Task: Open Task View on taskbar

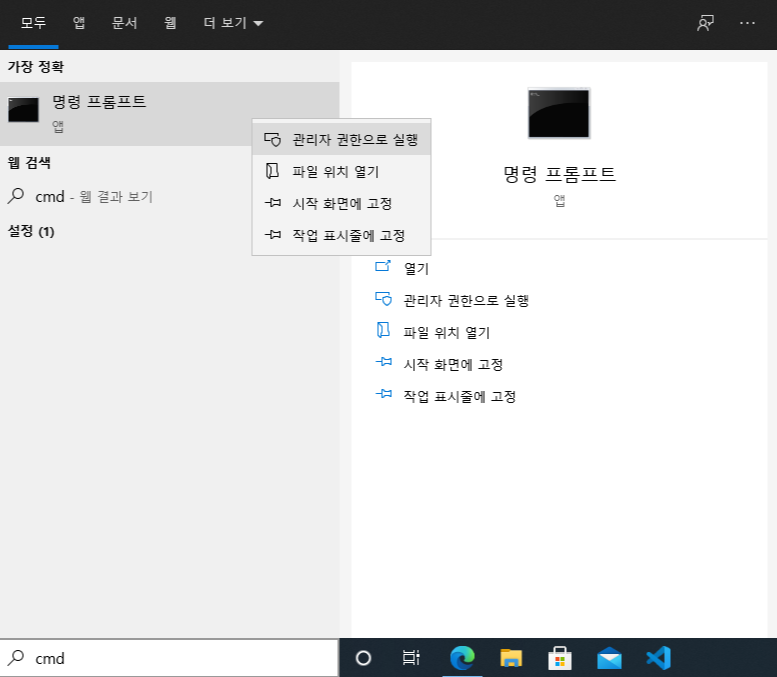Action: [411, 658]
